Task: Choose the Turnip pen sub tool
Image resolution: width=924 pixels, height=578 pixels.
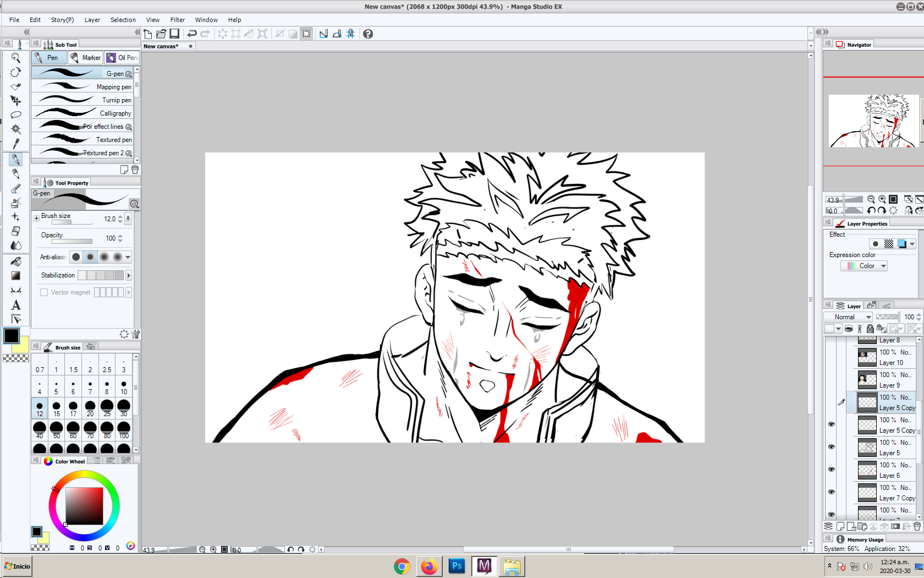Action: click(82, 100)
